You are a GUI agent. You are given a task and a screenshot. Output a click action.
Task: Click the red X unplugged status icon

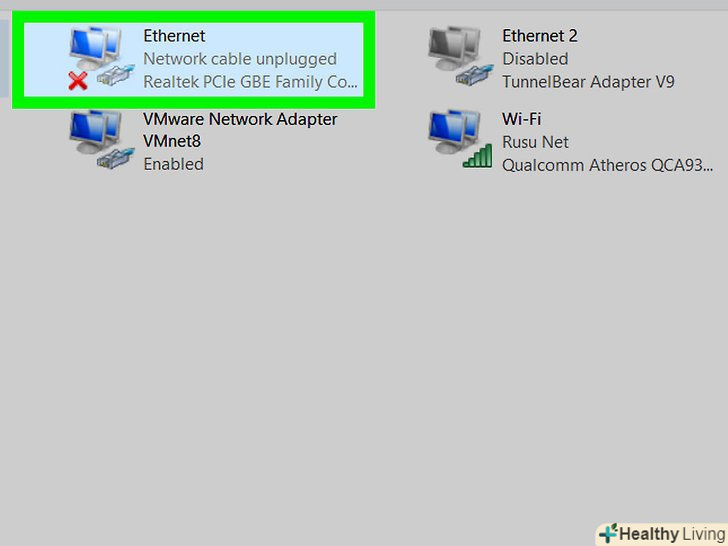click(78, 81)
